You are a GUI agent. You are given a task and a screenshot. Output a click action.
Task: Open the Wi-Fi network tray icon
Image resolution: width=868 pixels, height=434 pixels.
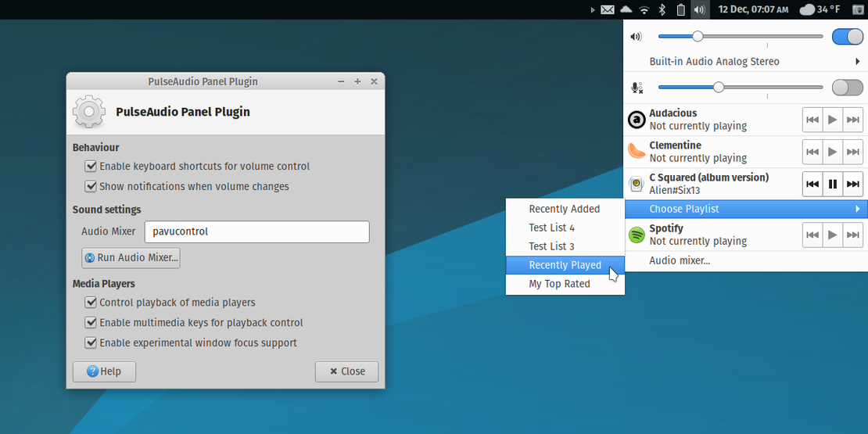pyautogui.click(x=644, y=9)
